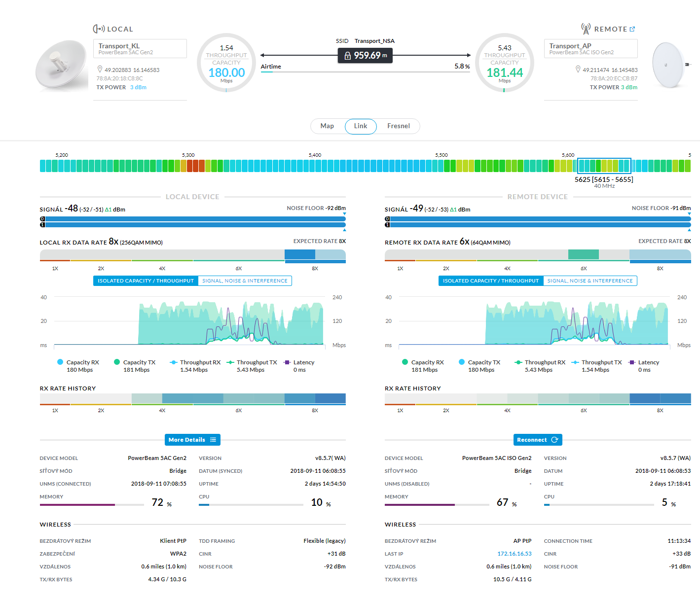The image size is (700, 599).
Task: Select the Link view tab
Action: pos(361,126)
